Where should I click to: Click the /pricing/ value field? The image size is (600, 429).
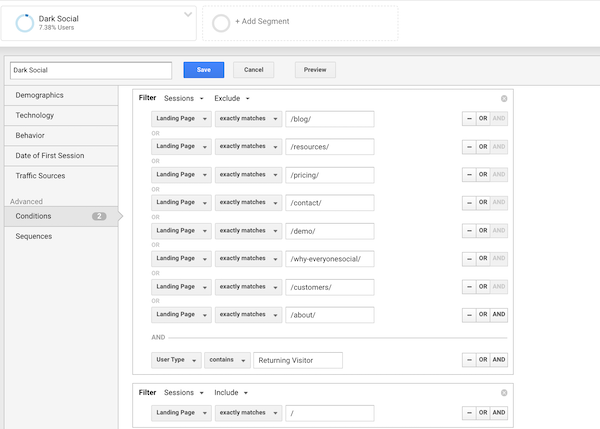(x=330, y=175)
